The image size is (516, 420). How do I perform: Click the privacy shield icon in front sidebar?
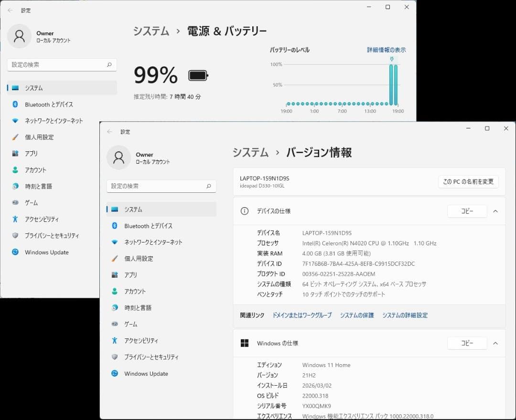115,357
